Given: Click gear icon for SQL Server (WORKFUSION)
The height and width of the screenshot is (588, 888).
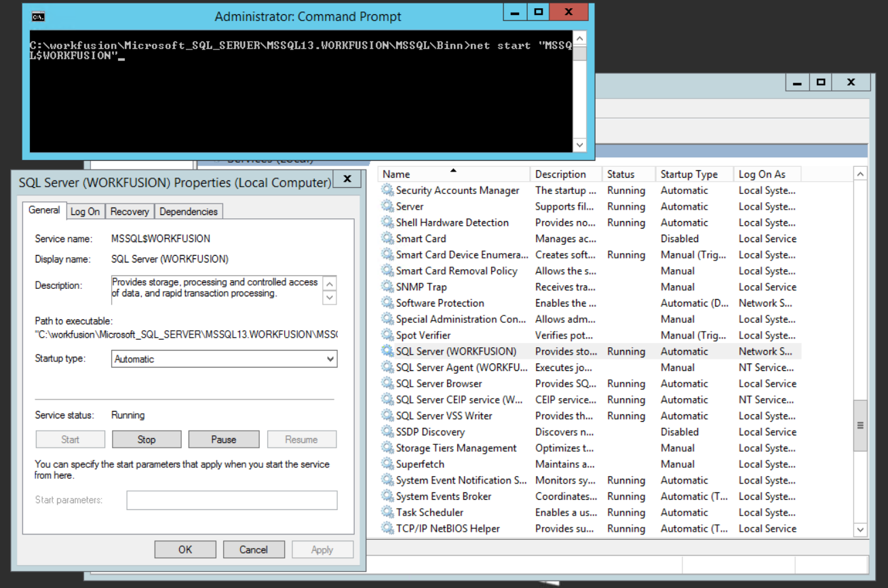Looking at the screenshot, I should [x=387, y=351].
